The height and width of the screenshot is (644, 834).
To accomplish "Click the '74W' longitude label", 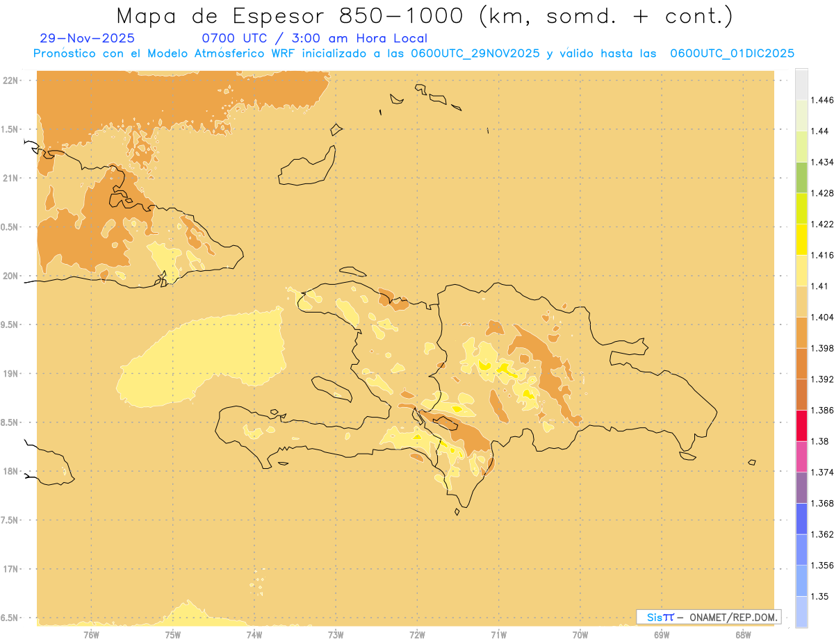I will 254,635.
